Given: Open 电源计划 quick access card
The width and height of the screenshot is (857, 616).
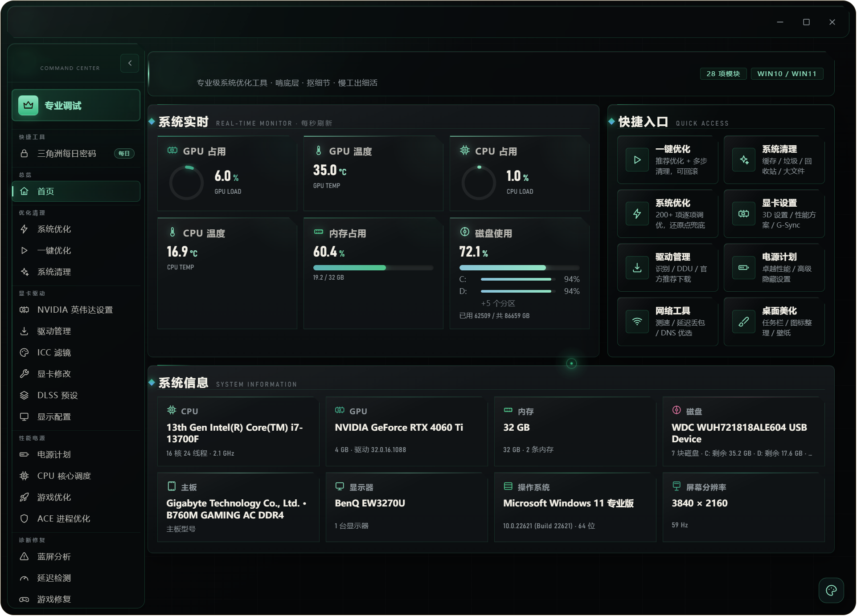Looking at the screenshot, I should (x=774, y=268).
